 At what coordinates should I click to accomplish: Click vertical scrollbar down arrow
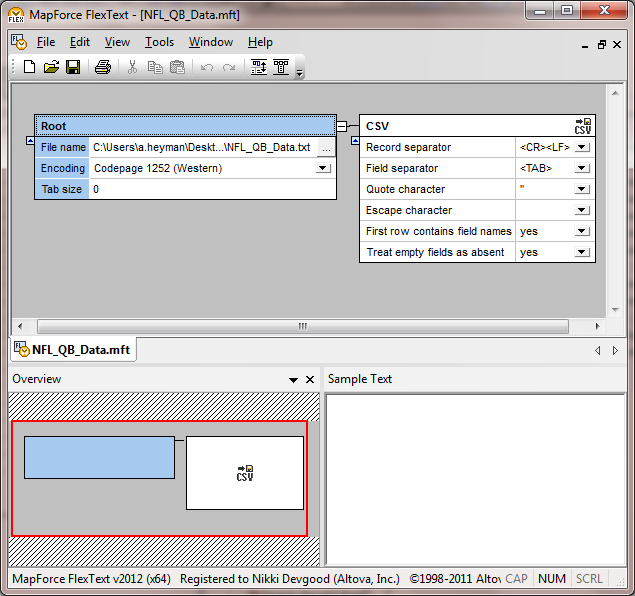point(615,310)
